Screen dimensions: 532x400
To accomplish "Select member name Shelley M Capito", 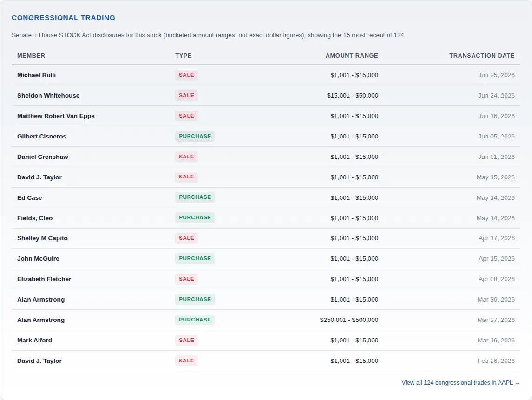I will [x=42, y=238].
